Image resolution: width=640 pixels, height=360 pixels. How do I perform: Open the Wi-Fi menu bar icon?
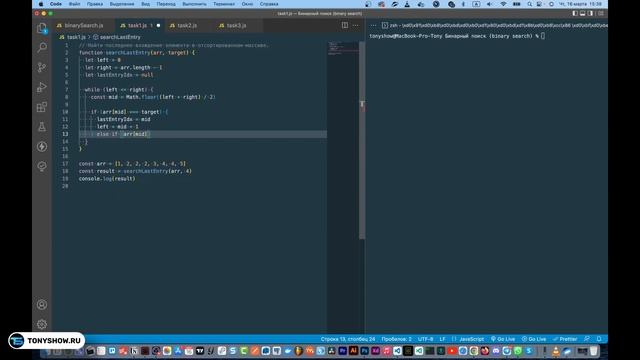[503, 4]
